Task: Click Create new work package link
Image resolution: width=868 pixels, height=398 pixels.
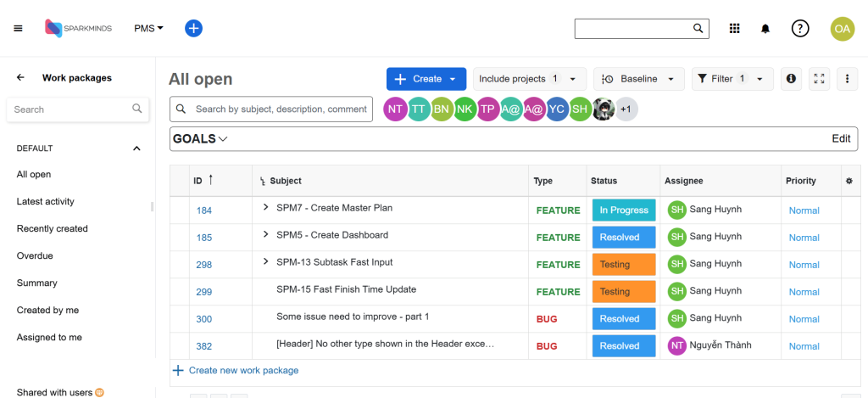Action: point(242,370)
